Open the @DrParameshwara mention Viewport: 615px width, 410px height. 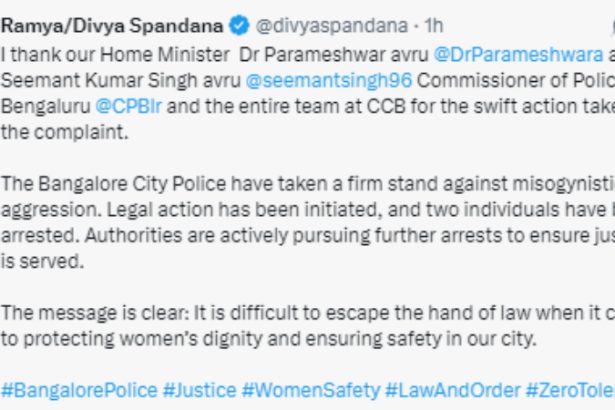pyautogui.click(x=518, y=55)
